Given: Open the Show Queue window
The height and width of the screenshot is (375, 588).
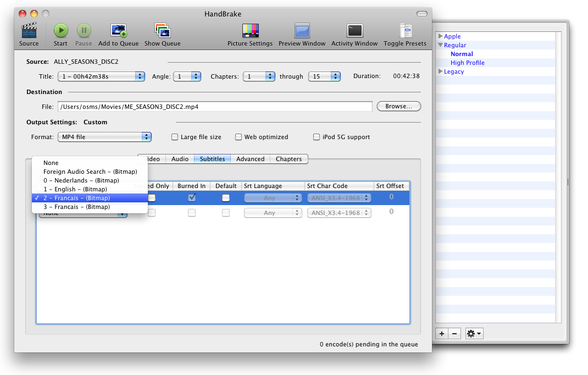Looking at the screenshot, I should click(x=162, y=31).
